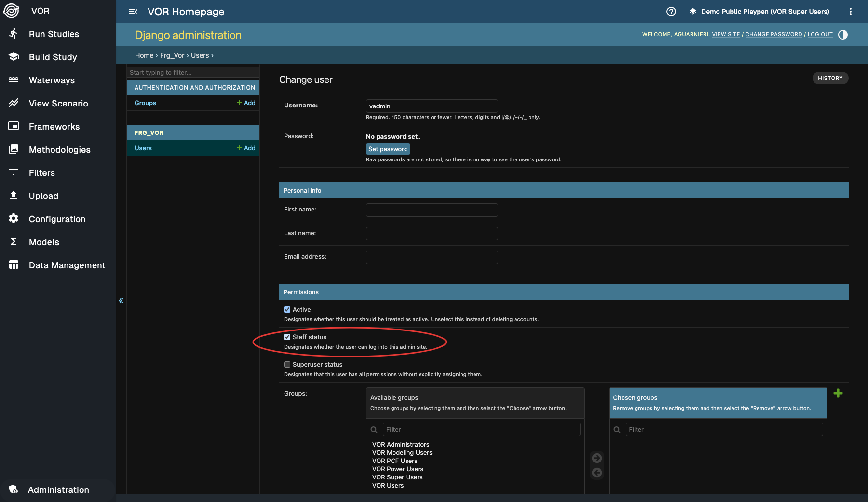Uncheck the Active checkbox

pos(287,310)
